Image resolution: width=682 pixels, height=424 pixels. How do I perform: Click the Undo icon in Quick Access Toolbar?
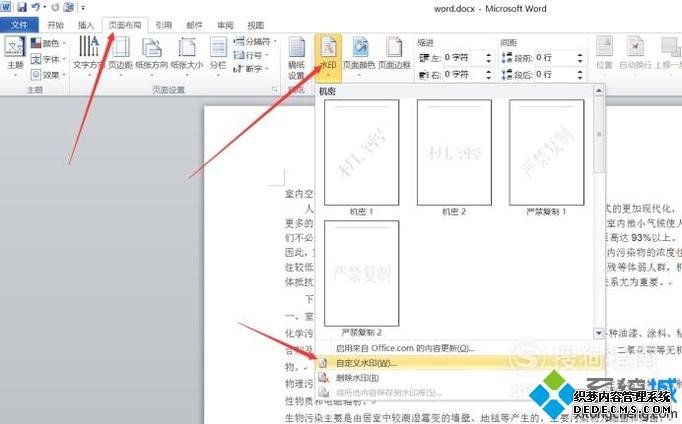[x=37, y=7]
